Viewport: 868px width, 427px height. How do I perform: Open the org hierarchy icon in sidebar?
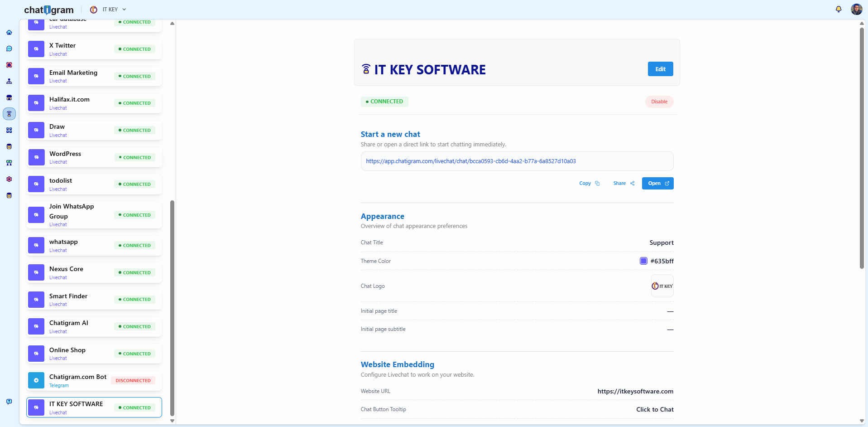9,82
